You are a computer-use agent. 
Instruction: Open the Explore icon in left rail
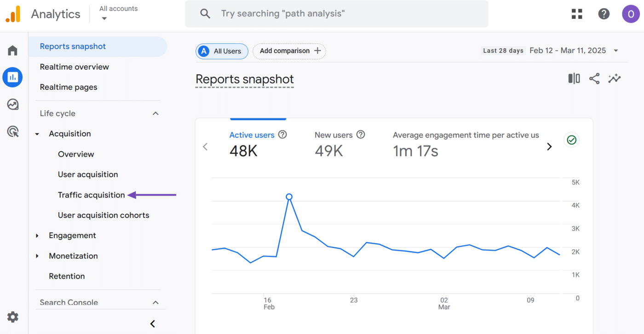click(12, 105)
